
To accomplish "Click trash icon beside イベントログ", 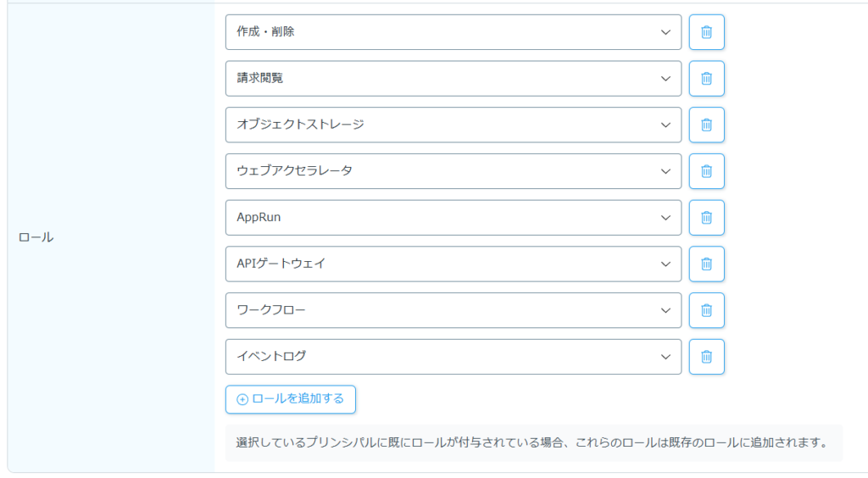I will (x=706, y=357).
